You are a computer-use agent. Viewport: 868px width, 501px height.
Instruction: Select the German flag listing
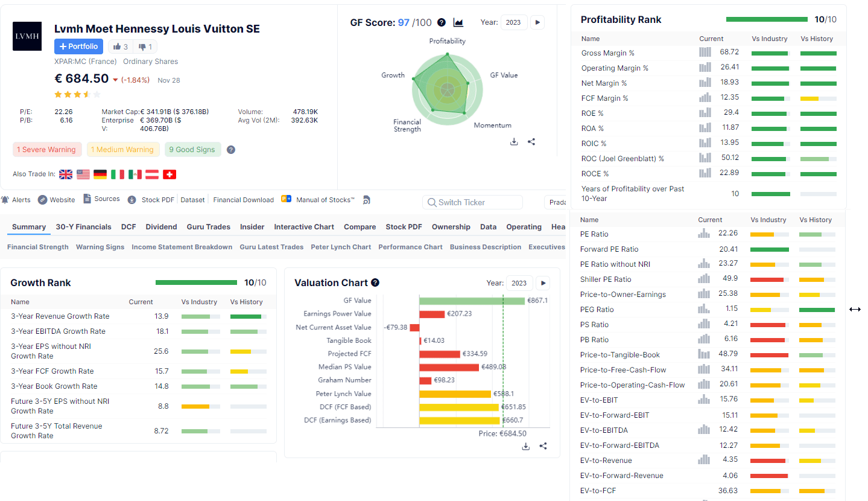(x=100, y=174)
